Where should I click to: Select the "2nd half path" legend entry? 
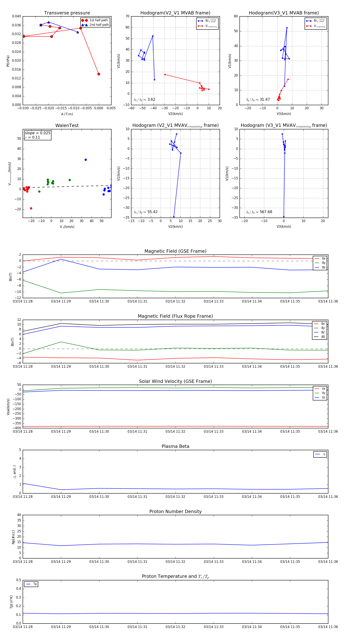pyautogui.click(x=95, y=25)
